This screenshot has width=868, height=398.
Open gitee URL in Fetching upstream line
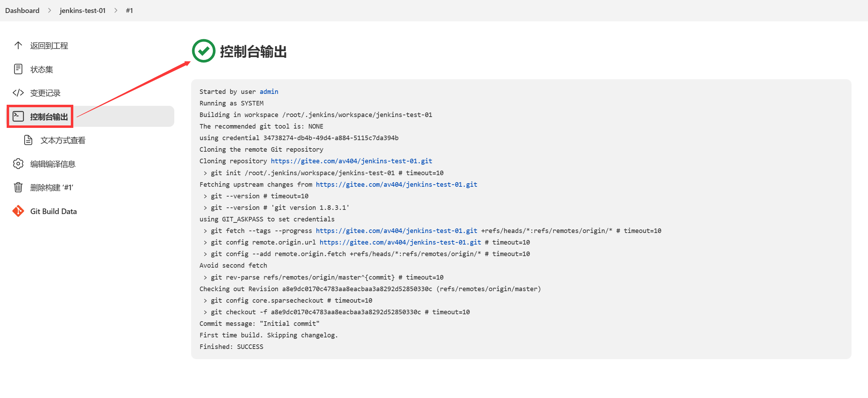tap(396, 184)
